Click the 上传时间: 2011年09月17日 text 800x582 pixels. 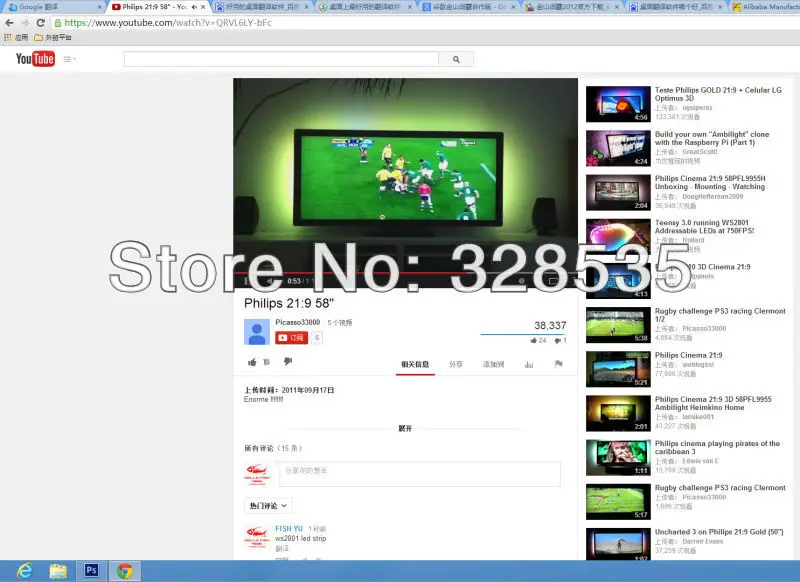tap(289, 390)
